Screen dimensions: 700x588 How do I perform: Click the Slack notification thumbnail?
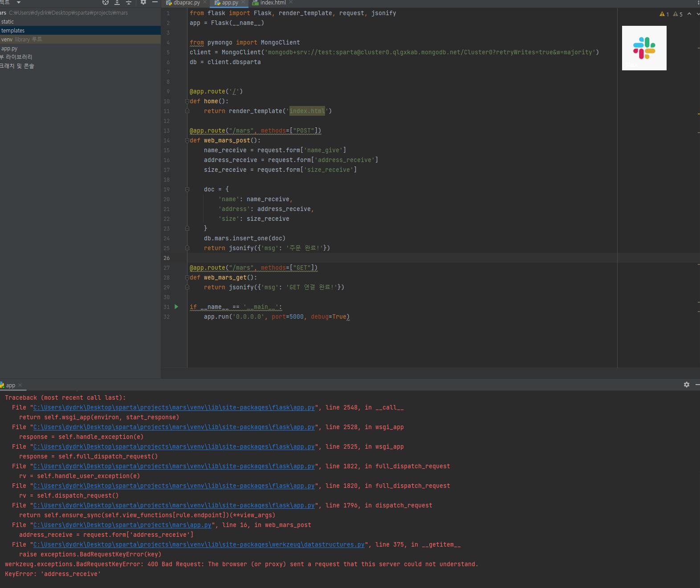click(644, 48)
